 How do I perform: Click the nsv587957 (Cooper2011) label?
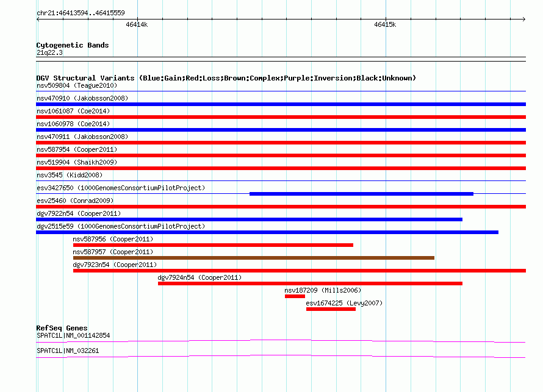pos(113,252)
